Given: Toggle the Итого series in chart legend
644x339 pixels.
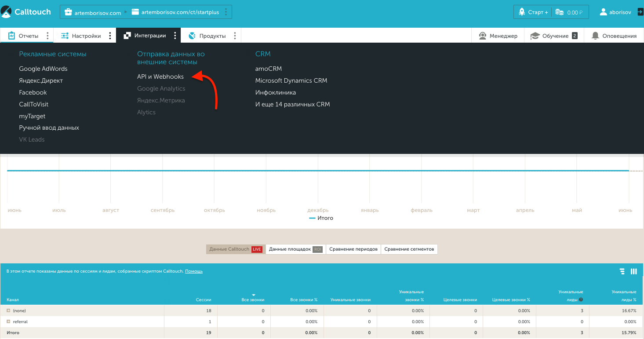Looking at the screenshot, I should pyautogui.click(x=321, y=218).
